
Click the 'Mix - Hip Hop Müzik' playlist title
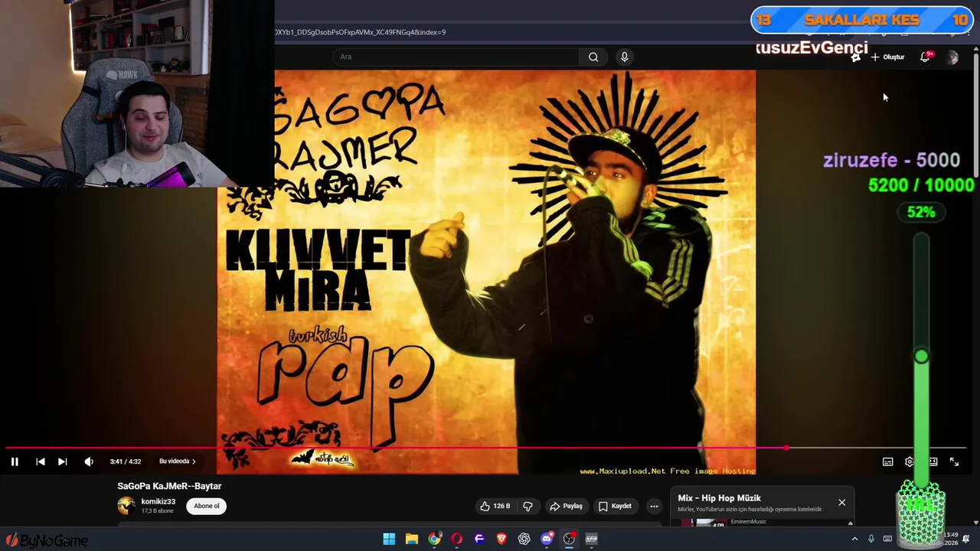click(719, 498)
